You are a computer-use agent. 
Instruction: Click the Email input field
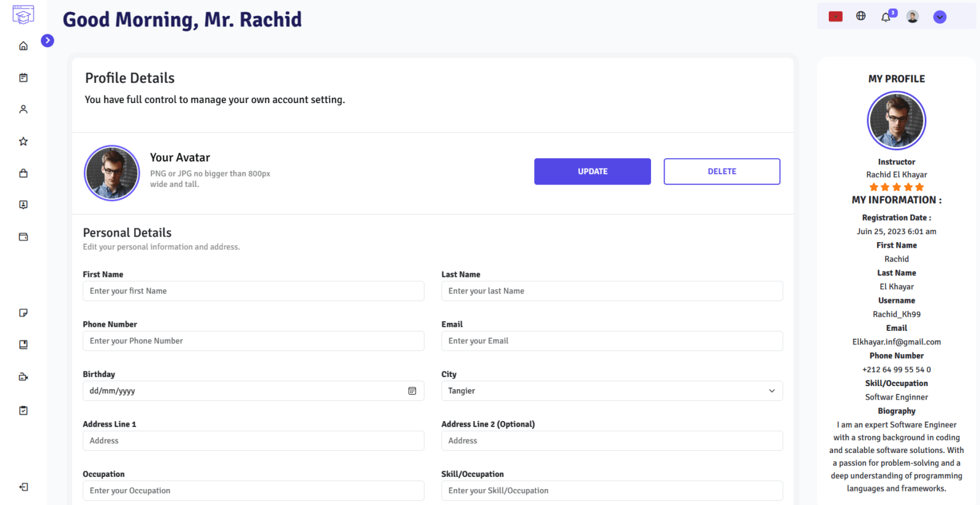tap(612, 341)
